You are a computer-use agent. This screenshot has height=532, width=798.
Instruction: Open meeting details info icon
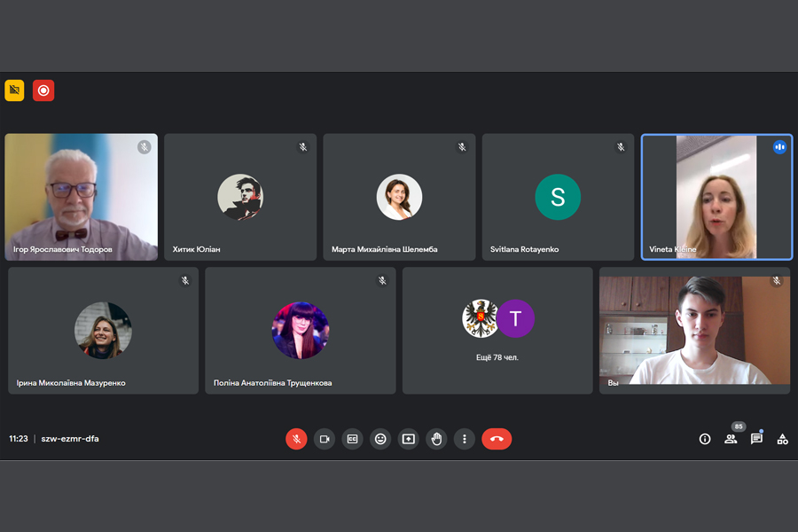click(x=705, y=439)
